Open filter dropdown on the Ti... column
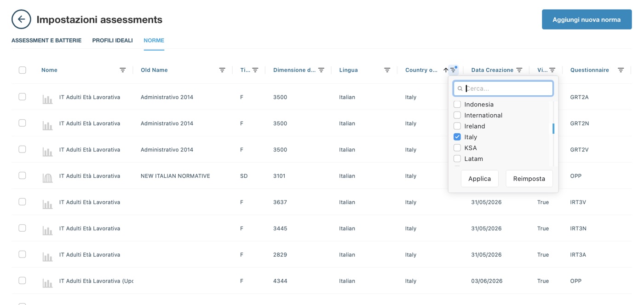Viewport: 644px width, 305px height. click(x=255, y=70)
